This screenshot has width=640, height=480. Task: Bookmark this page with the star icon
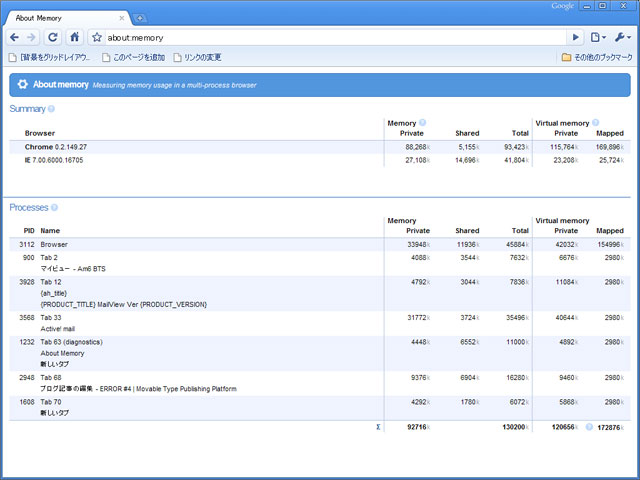coord(97,37)
